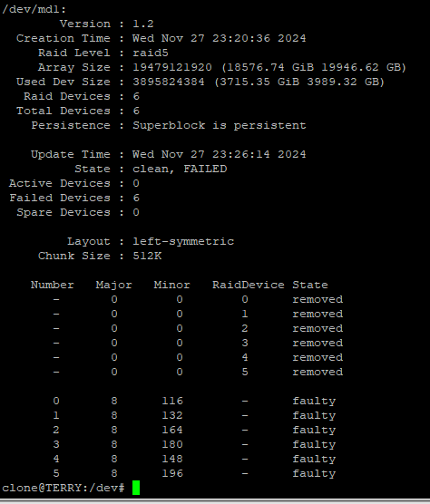Image resolution: width=430 pixels, height=504 pixels.
Task: Click the Failed Devices count 6
Action: point(136,198)
